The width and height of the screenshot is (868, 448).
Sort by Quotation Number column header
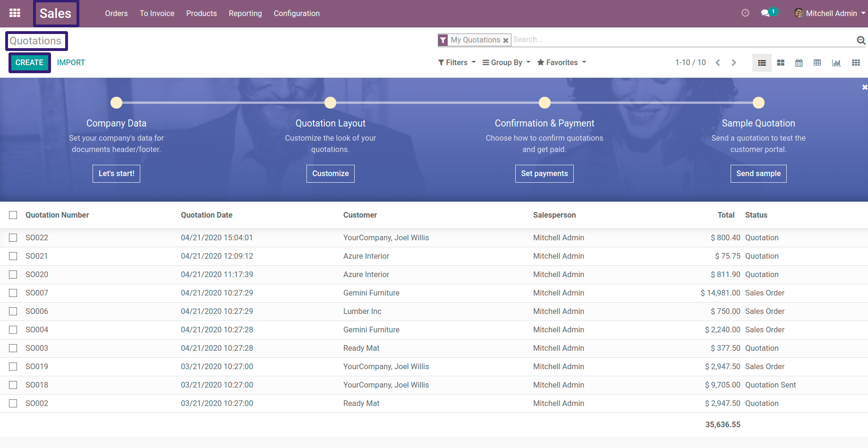(57, 215)
